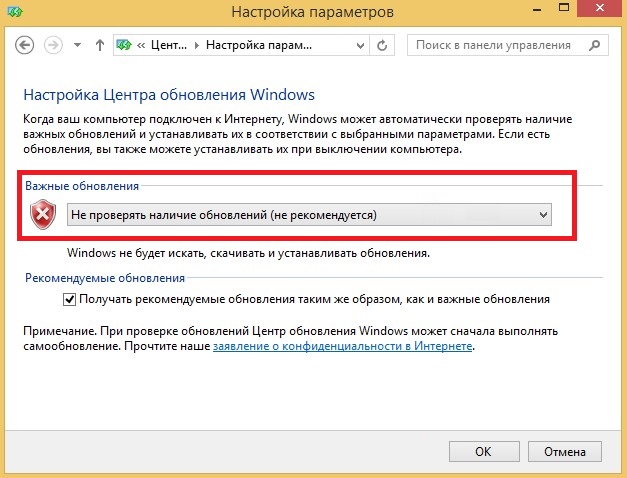Open the online privacy statement link

click(342, 346)
